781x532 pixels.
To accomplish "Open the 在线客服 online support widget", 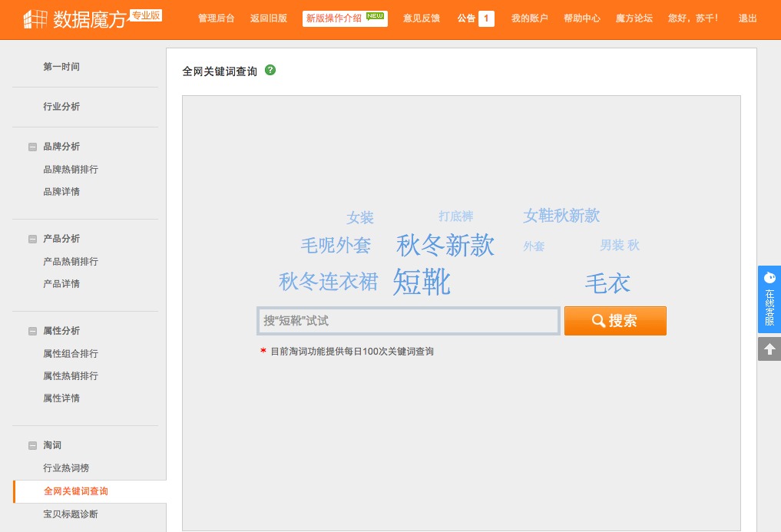I will click(x=769, y=299).
